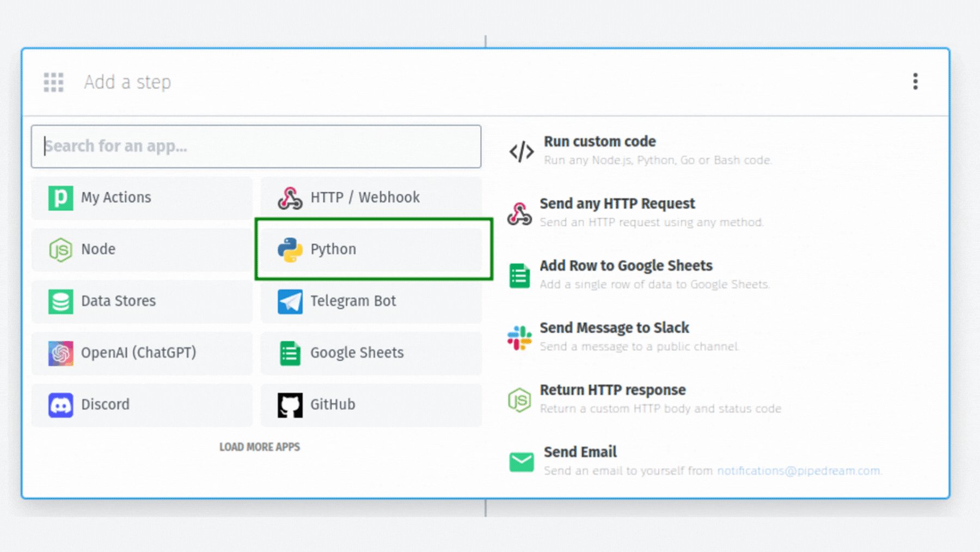Select the GitHub app

click(371, 404)
